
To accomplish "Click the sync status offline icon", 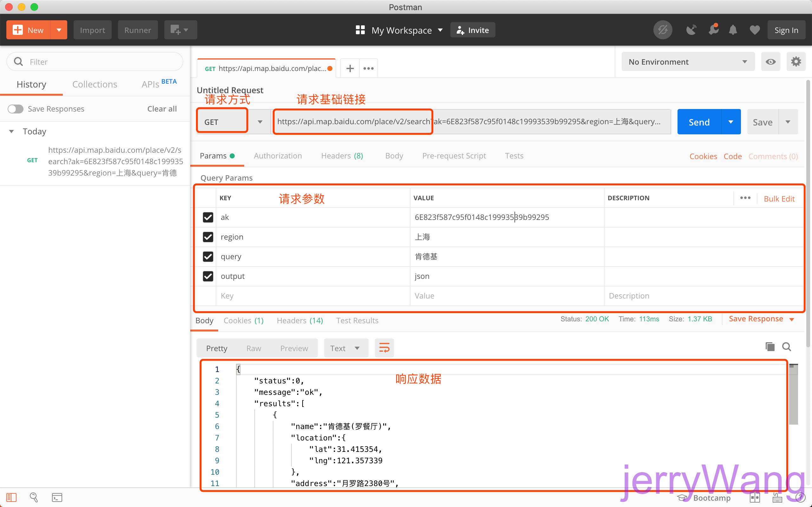I will (x=663, y=30).
